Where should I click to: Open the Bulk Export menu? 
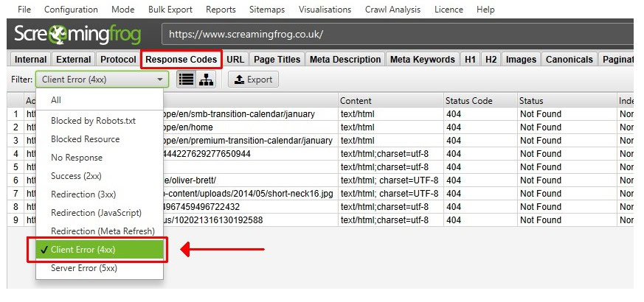pyautogui.click(x=170, y=10)
